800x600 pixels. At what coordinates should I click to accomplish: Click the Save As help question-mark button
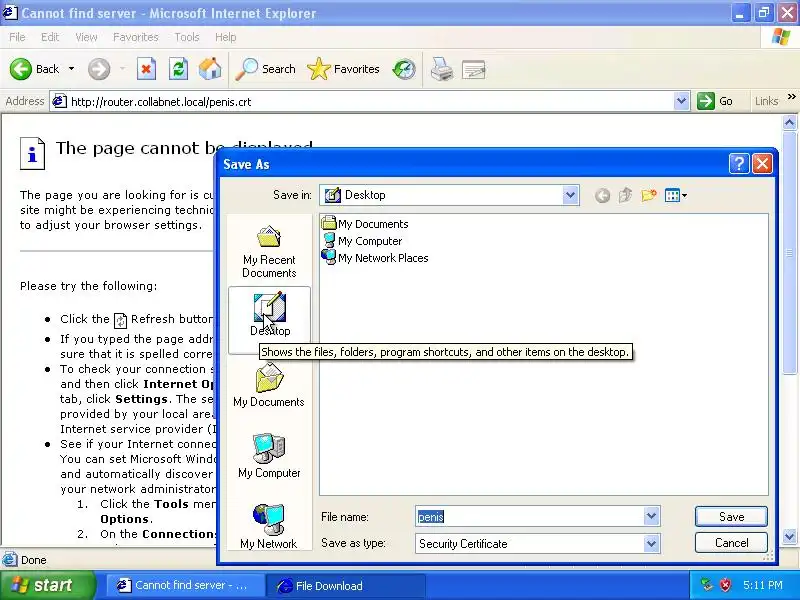(739, 164)
